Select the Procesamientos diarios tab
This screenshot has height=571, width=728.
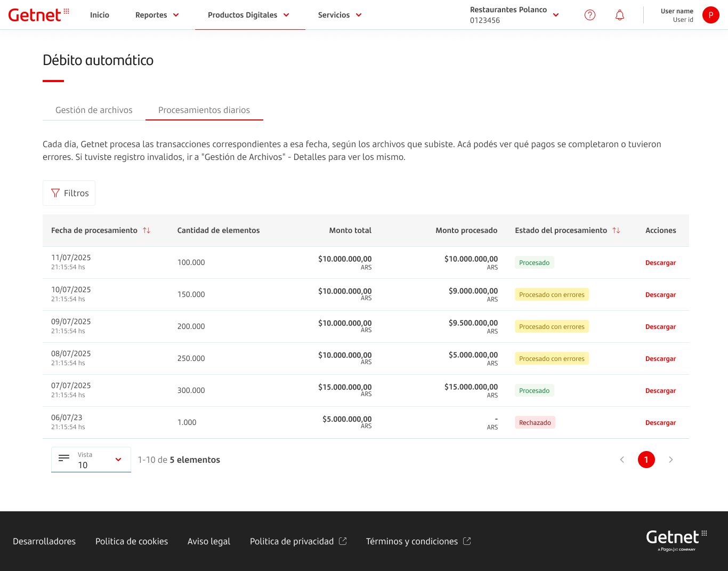tap(204, 110)
